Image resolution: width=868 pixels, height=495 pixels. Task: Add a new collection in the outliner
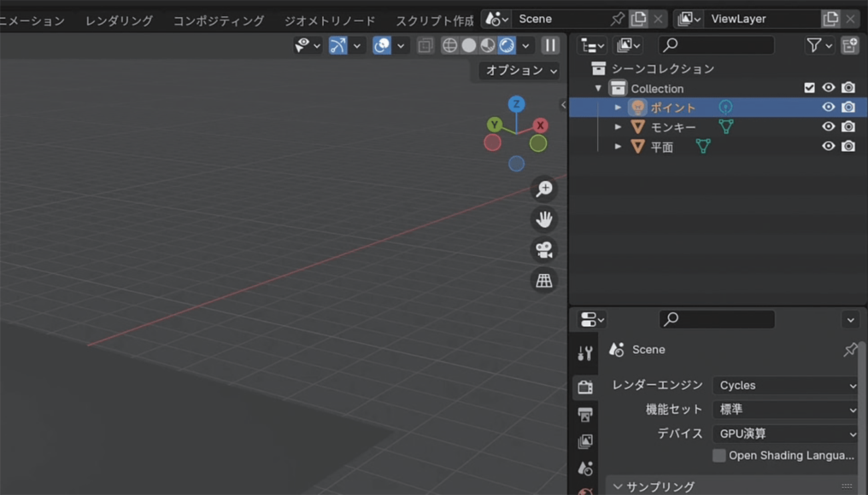pos(849,45)
